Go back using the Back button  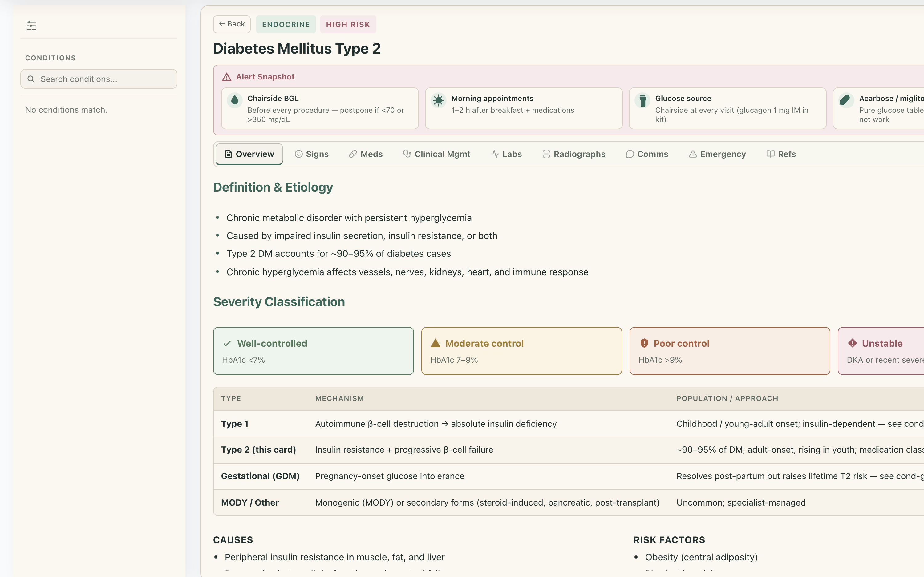[x=232, y=24]
